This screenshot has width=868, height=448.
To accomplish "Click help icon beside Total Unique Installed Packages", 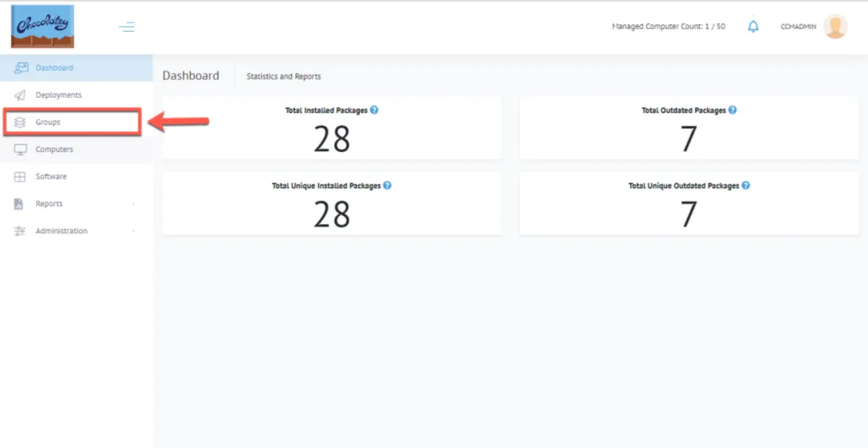I will coord(387,185).
